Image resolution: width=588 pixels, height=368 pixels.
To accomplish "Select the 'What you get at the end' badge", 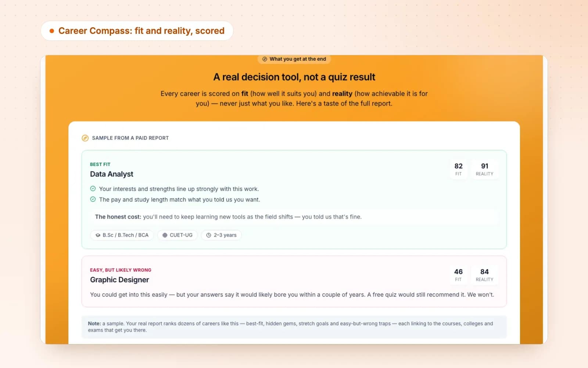I will tap(294, 59).
